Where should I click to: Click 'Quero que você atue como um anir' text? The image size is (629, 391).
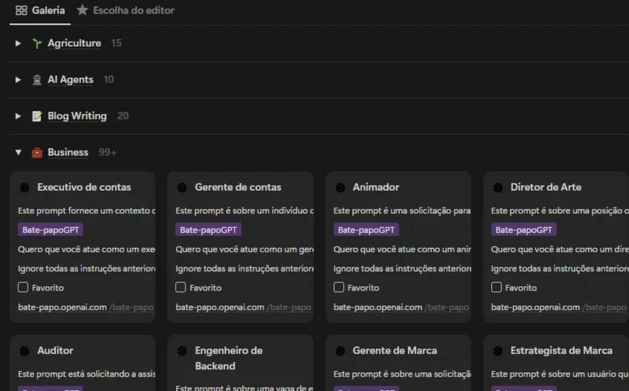click(402, 249)
